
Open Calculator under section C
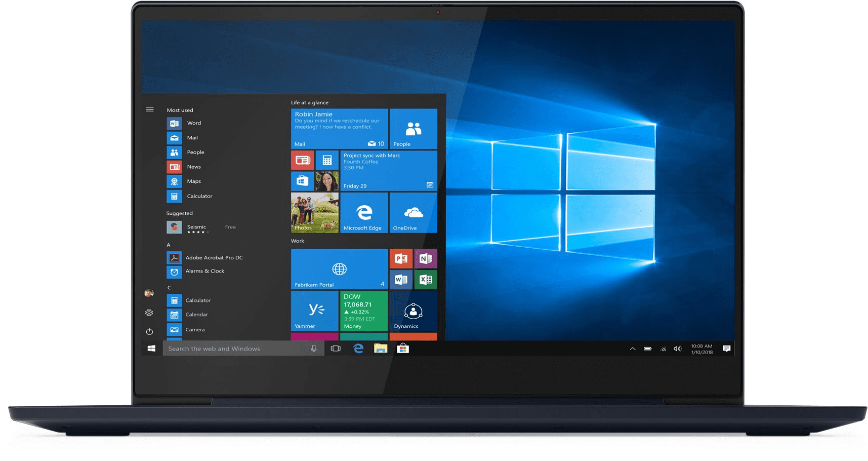tap(189, 300)
